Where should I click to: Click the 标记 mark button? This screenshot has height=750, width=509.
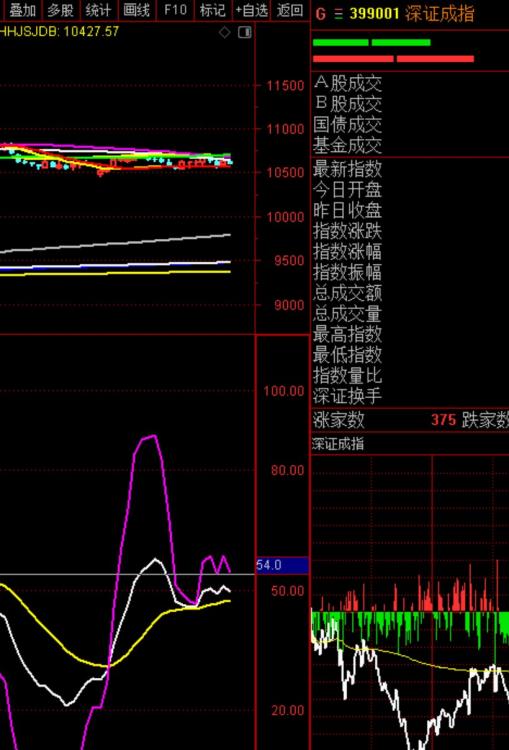(x=213, y=10)
